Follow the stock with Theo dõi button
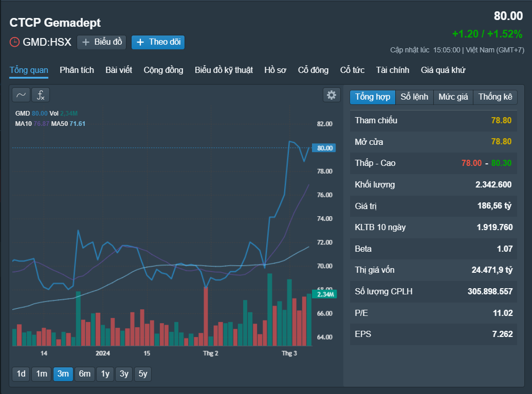This screenshot has width=532, height=394. [158, 42]
